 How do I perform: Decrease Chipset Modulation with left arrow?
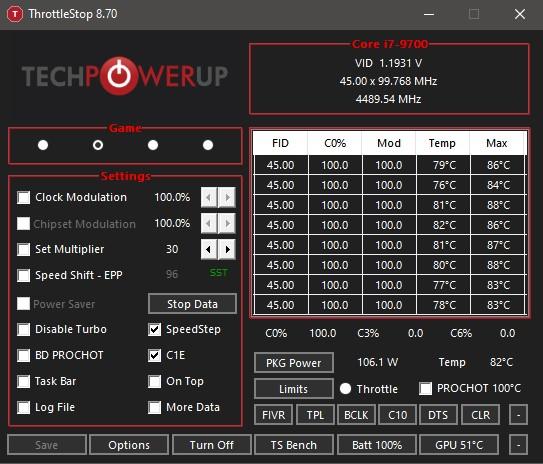[x=209, y=223]
